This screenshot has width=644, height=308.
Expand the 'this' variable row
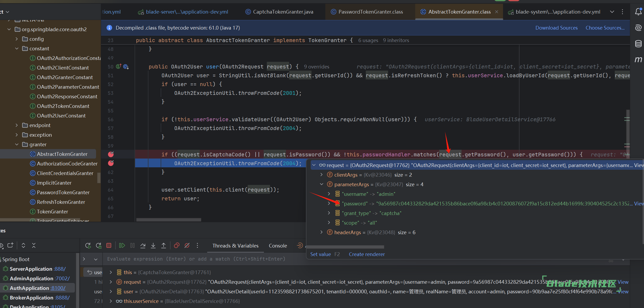(111, 272)
